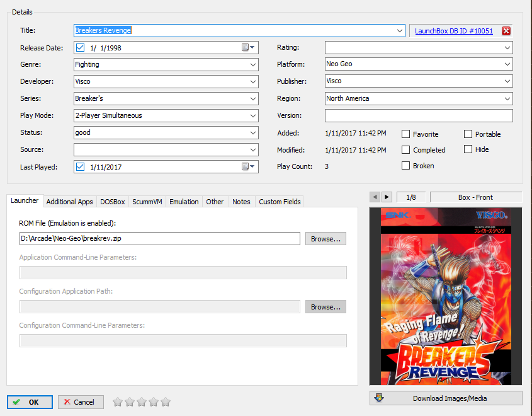Expand the Developer dropdown

tap(252, 81)
